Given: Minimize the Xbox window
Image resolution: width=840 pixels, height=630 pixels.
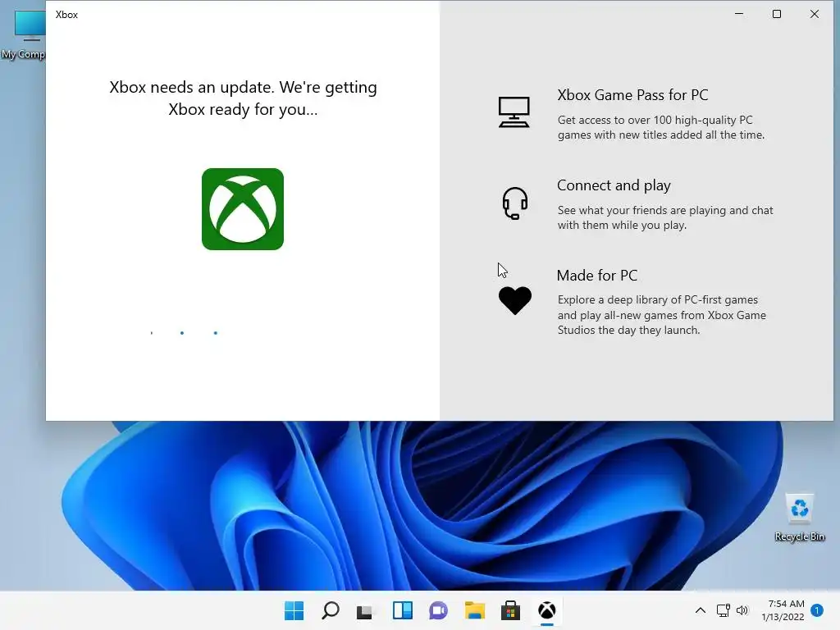Looking at the screenshot, I should tap(739, 14).
